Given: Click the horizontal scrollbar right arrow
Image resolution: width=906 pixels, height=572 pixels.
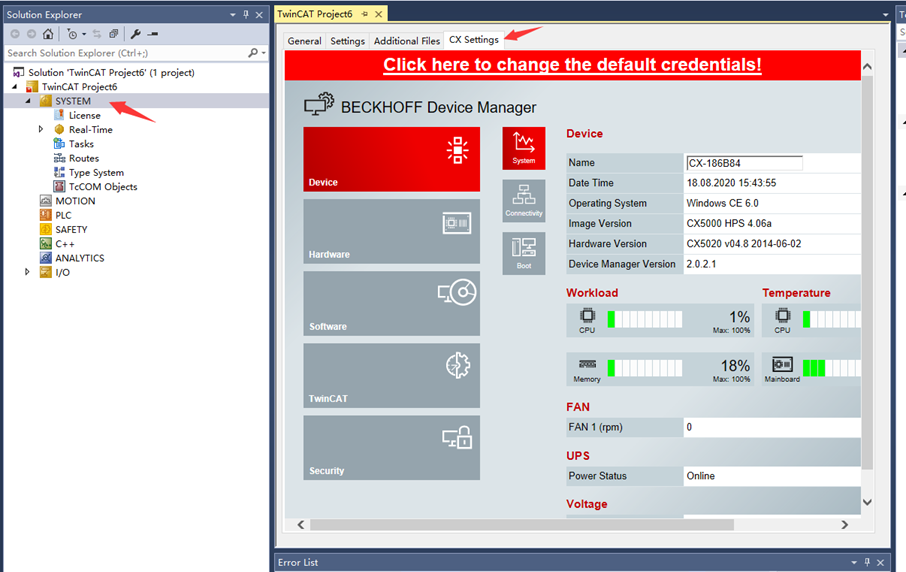Looking at the screenshot, I should click(845, 525).
